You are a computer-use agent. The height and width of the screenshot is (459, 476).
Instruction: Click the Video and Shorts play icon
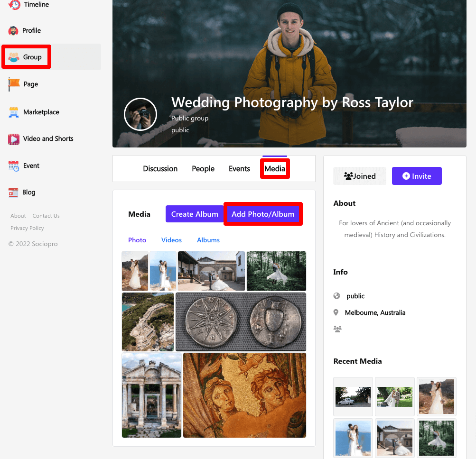(x=14, y=139)
